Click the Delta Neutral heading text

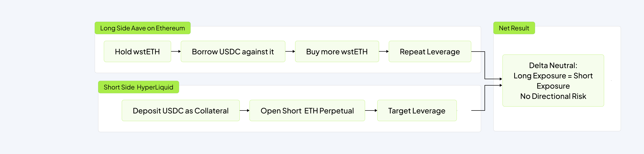553,66
